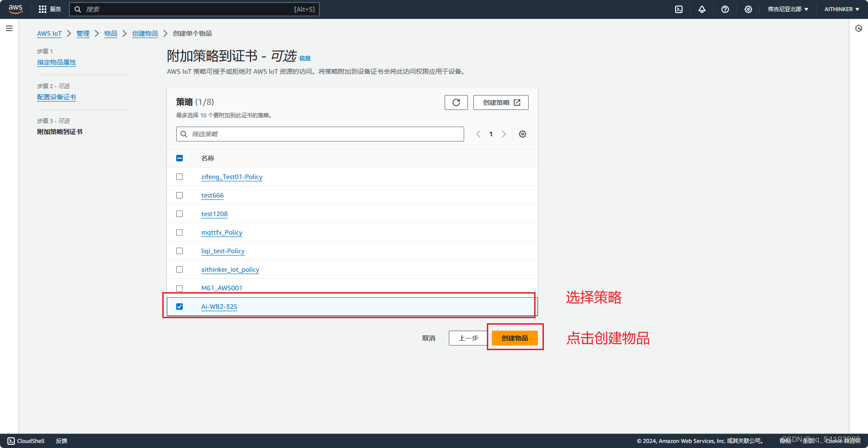This screenshot has width=868, height=448.
Task: Open the console settings gear in top bar
Action: (748, 9)
